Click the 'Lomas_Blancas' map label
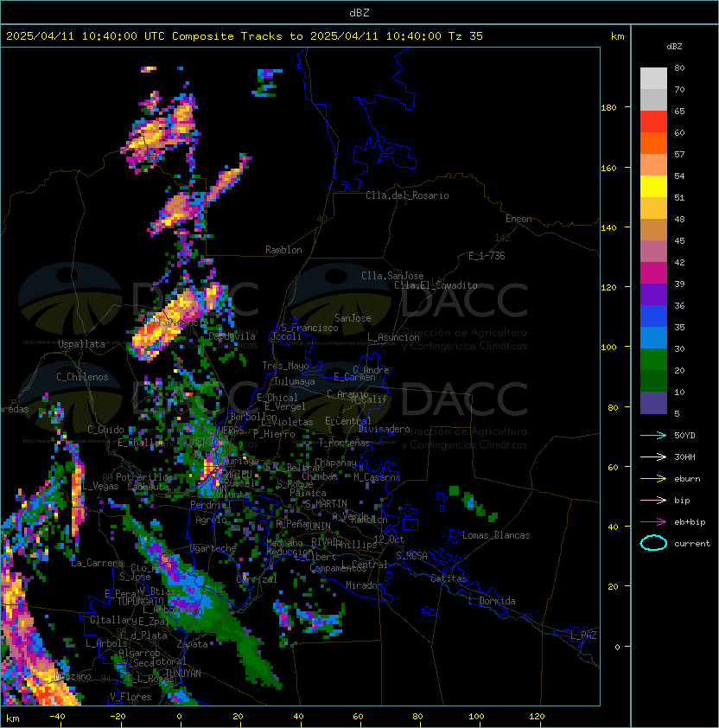This screenshot has width=719, height=728. tap(496, 535)
